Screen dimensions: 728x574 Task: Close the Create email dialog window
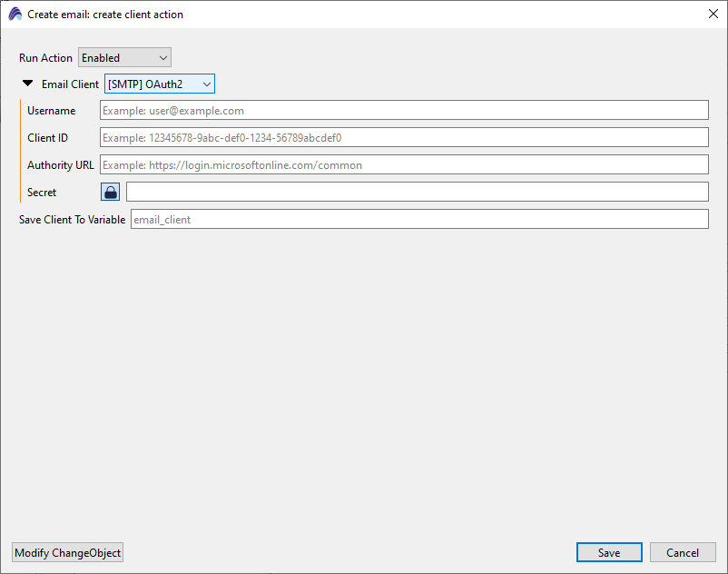coord(713,14)
